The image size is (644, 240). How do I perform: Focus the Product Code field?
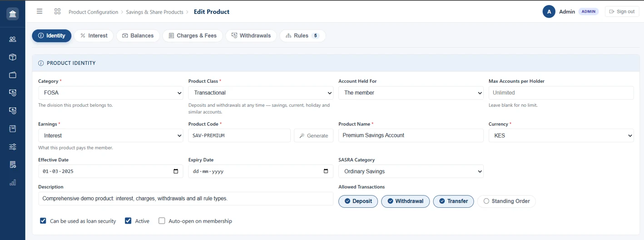[239, 135]
